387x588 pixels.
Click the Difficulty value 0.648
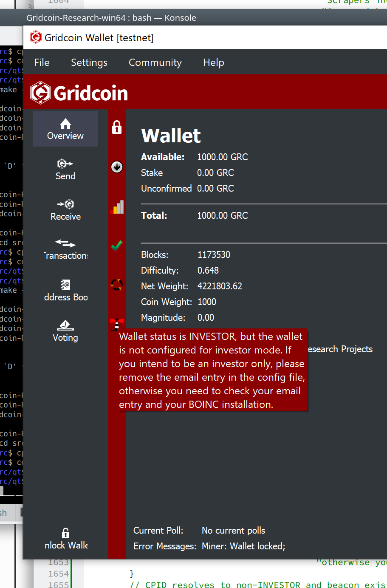tap(208, 270)
